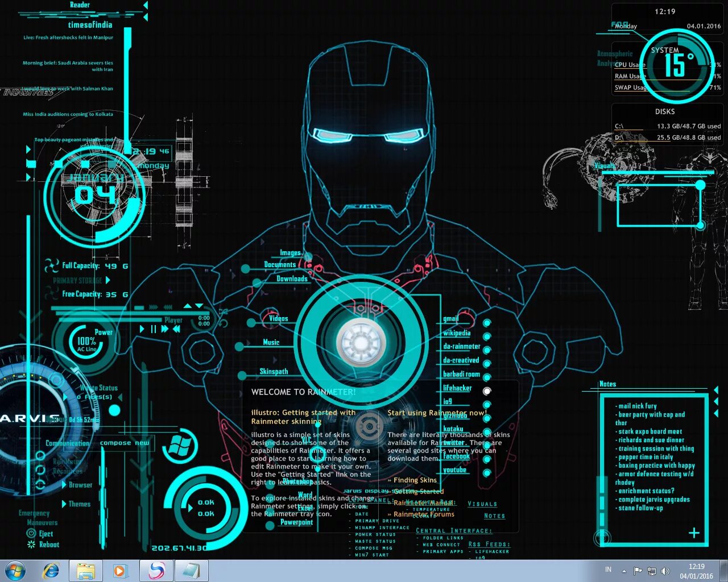Click the io9 indicator dot
Viewport: 728px width, 582px height.
pos(487,405)
